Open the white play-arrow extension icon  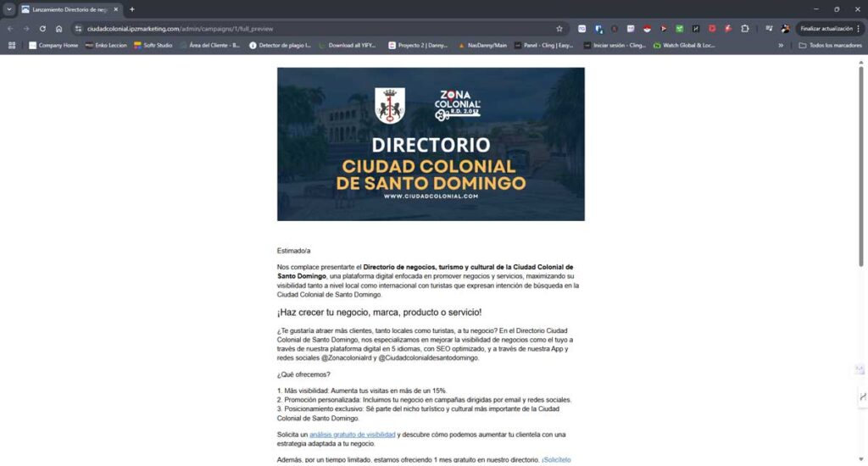coord(663,29)
